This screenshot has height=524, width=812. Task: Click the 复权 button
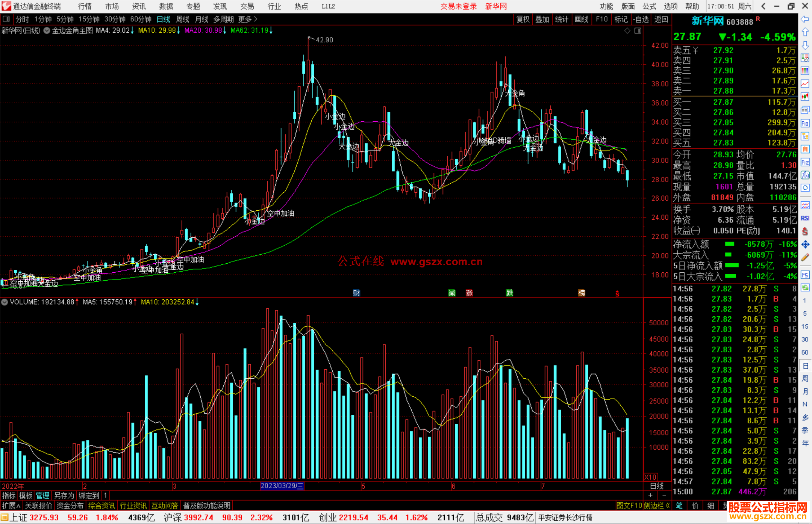pyautogui.click(x=523, y=19)
